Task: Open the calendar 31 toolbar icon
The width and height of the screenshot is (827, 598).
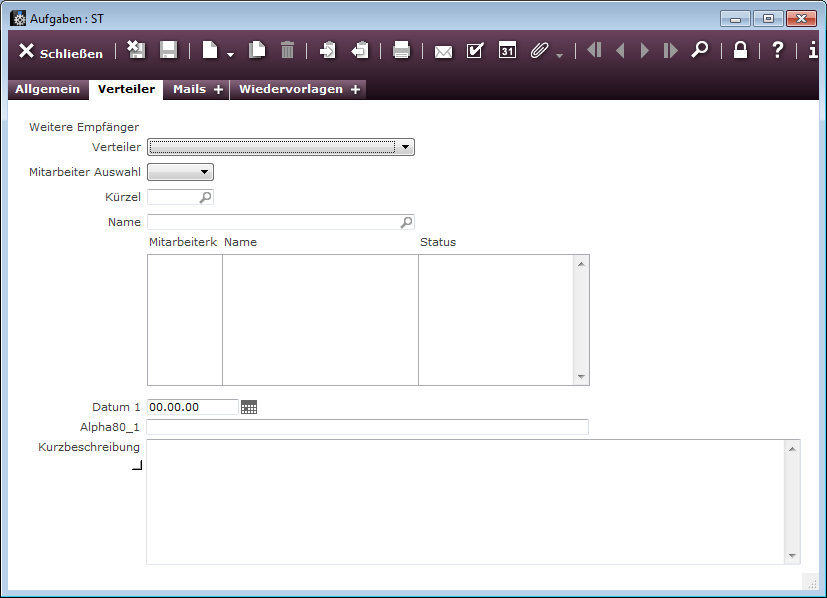Action: 507,51
